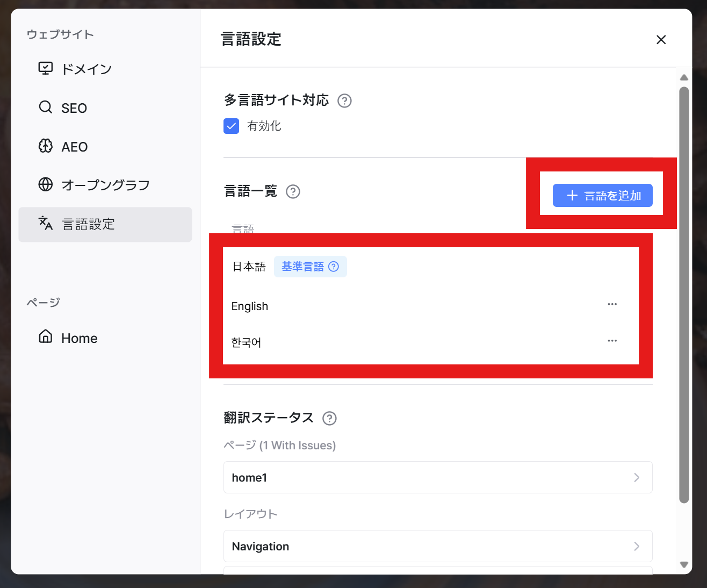The image size is (707, 588).
Task: Click the Open Graph globe icon
Action: [46, 184]
